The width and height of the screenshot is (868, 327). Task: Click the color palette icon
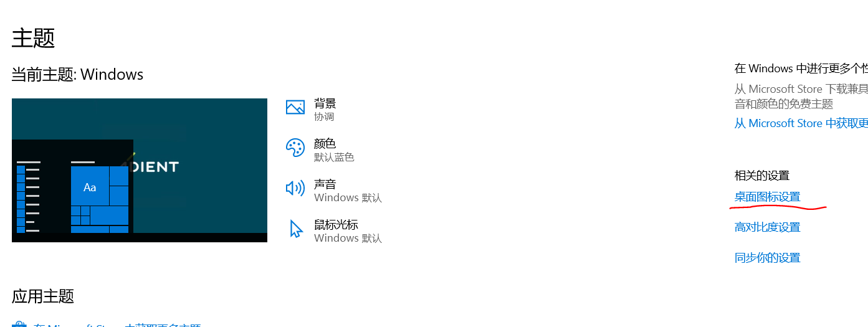pos(295,148)
